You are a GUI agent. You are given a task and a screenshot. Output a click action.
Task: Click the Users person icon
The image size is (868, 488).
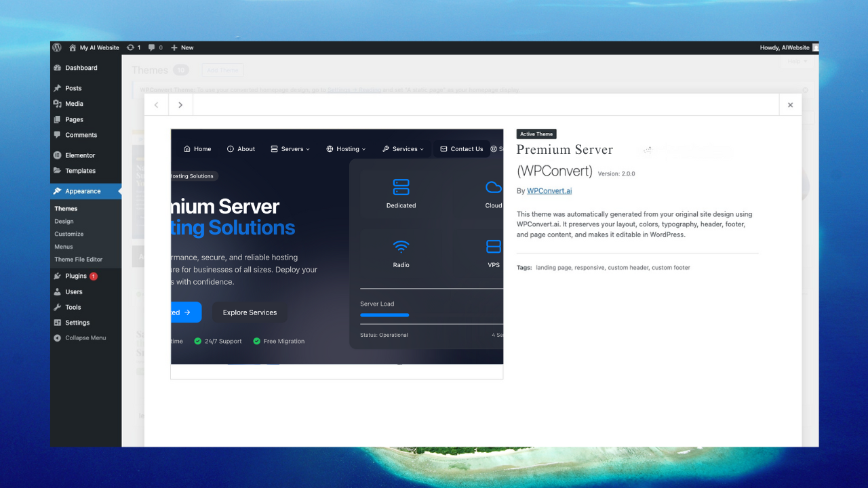[x=58, y=291]
